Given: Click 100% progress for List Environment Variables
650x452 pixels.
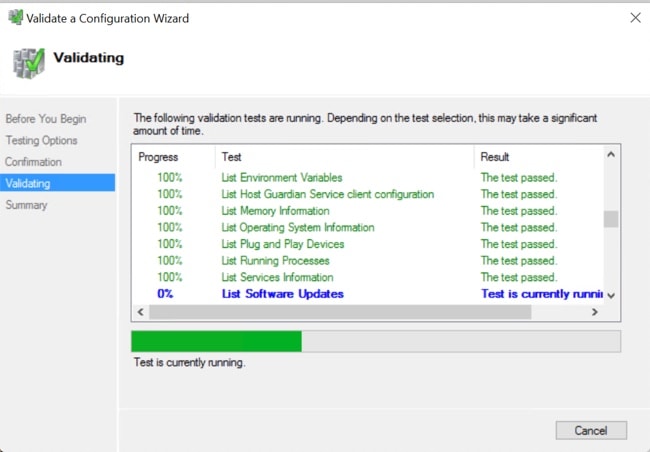Looking at the screenshot, I should click(x=170, y=177).
